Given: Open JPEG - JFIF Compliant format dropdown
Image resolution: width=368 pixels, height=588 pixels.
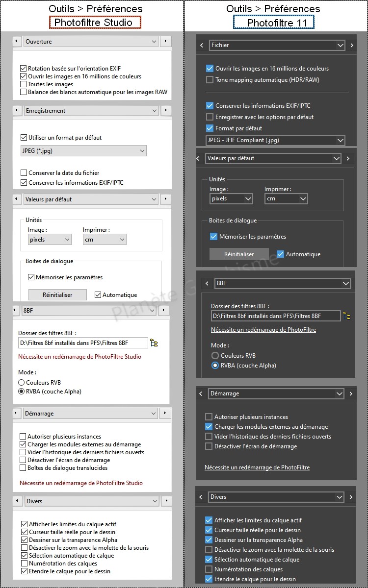Looking at the screenshot, I should tap(275, 140).
